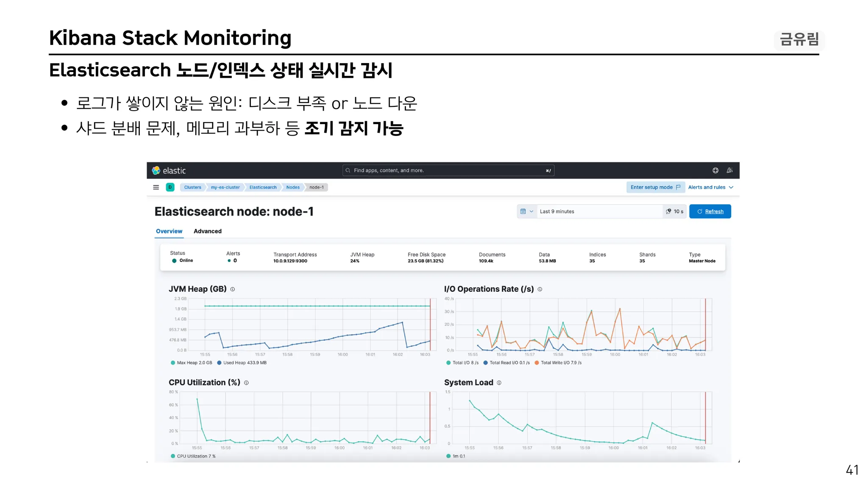
Task: Go to Nodes breadcrumb
Action: (x=293, y=187)
